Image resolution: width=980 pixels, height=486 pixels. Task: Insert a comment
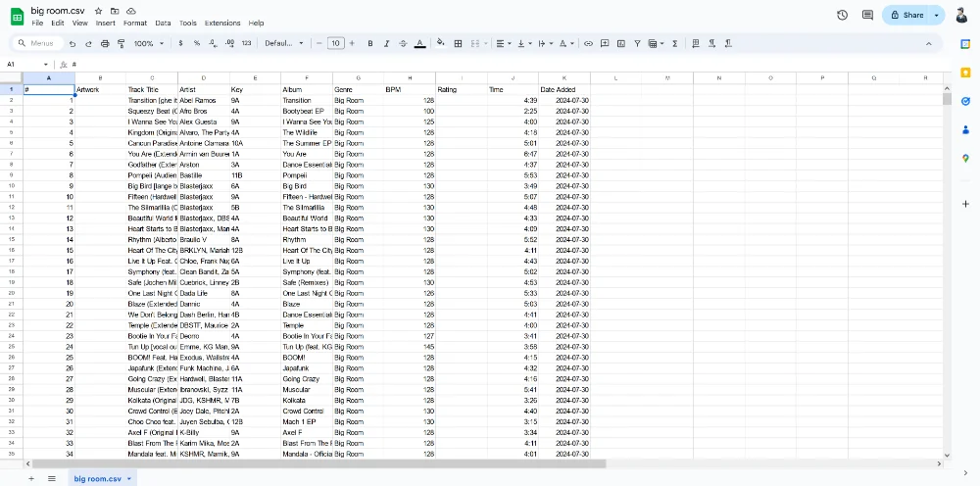point(605,44)
